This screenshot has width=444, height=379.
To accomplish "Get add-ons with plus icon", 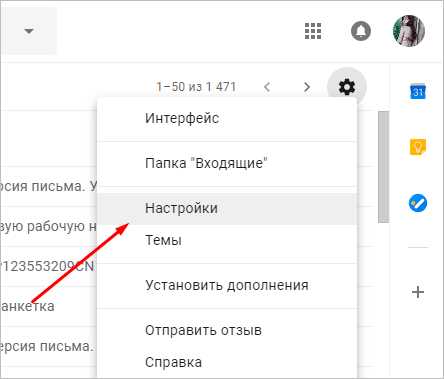I will point(418,292).
